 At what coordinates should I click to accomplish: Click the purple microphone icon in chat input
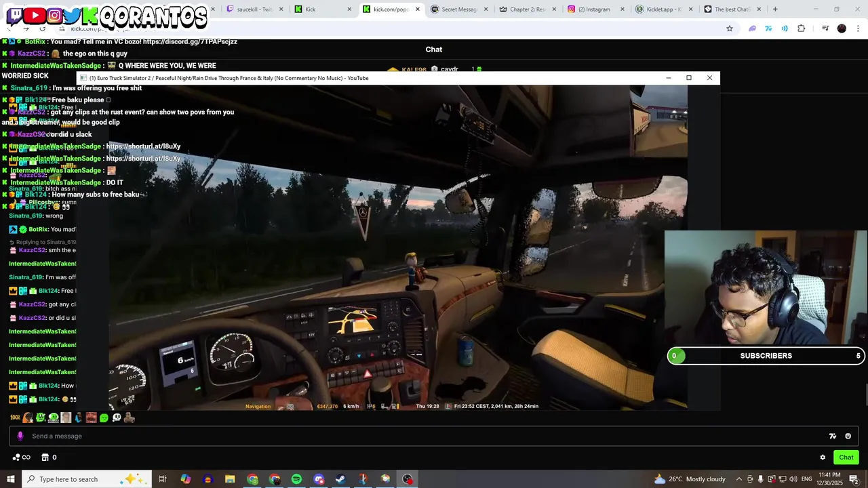pyautogui.click(x=20, y=436)
